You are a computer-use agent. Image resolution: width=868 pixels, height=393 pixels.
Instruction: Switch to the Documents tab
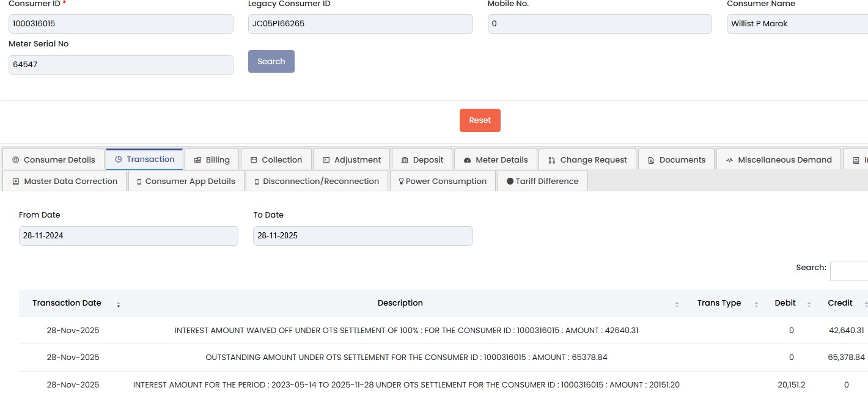click(x=676, y=160)
